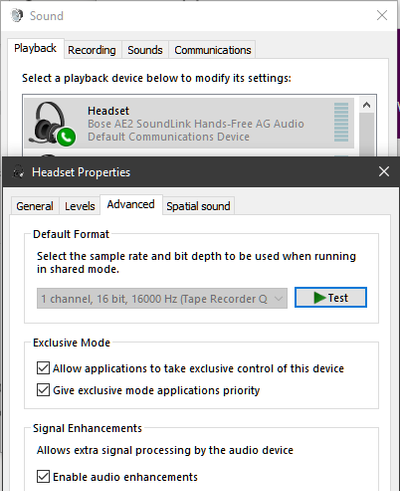Switch to the Recording tab
The height and width of the screenshot is (491, 400).
[92, 50]
